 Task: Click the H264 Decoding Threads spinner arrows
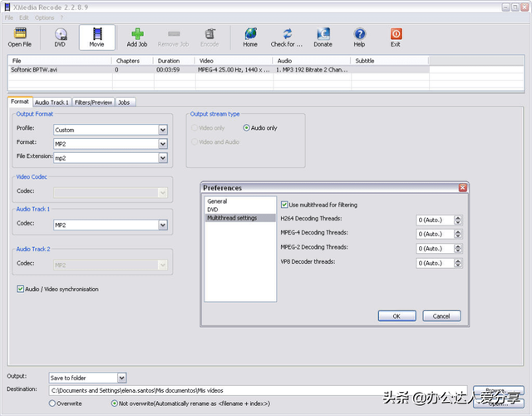(x=458, y=220)
